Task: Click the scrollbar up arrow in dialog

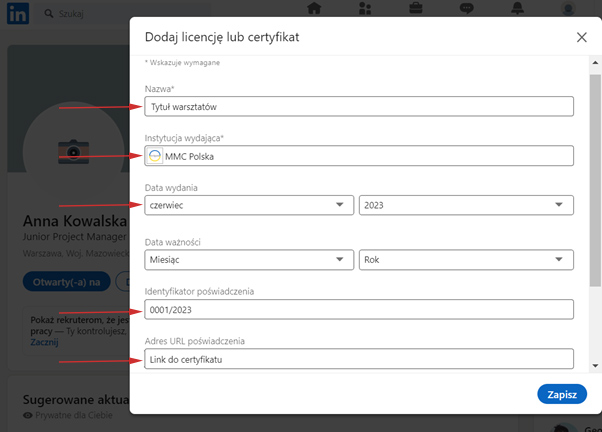Action: point(595,63)
